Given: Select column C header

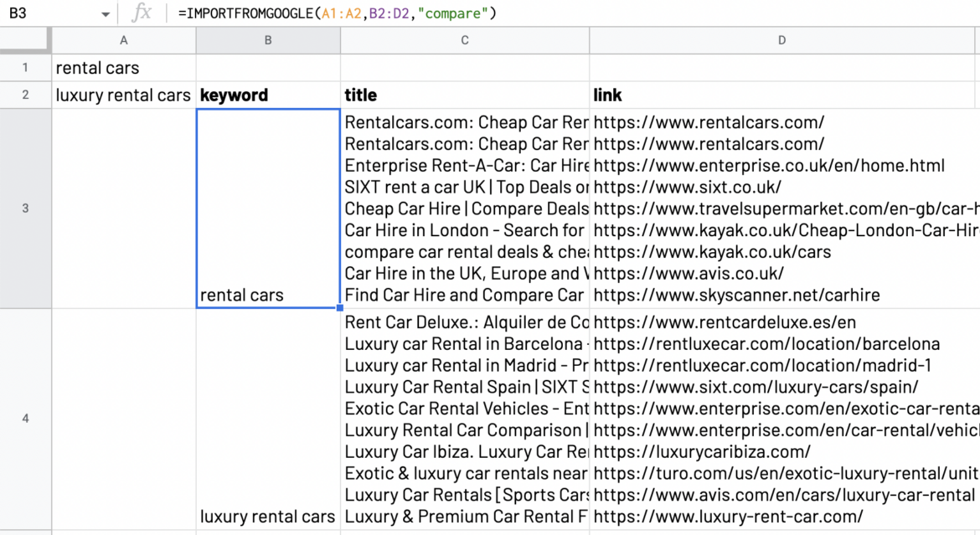Looking at the screenshot, I should tap(465, 40).
